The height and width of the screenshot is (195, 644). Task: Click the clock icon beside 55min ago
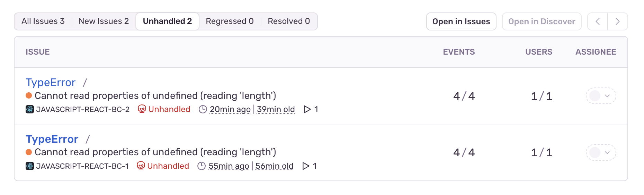point(202,166)
